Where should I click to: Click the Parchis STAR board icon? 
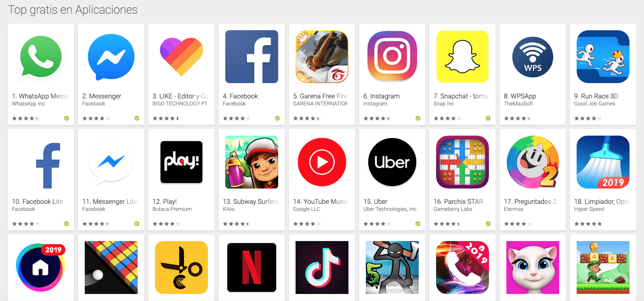click(x=463, y=162)
